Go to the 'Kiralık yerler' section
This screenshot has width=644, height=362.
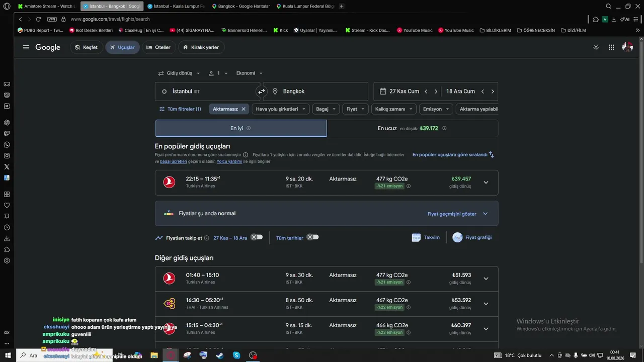pyautogui.click(x=201, y=47)
